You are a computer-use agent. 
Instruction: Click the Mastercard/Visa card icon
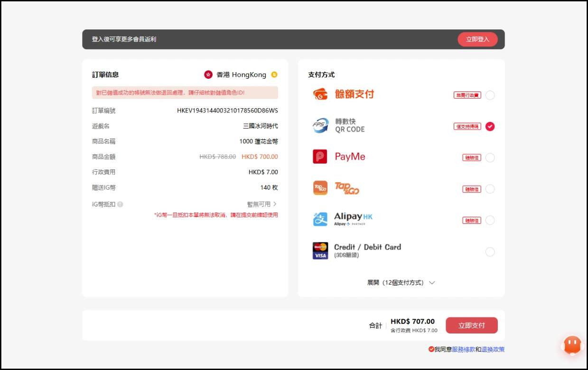pyautogui.click(x=320, y=251)
